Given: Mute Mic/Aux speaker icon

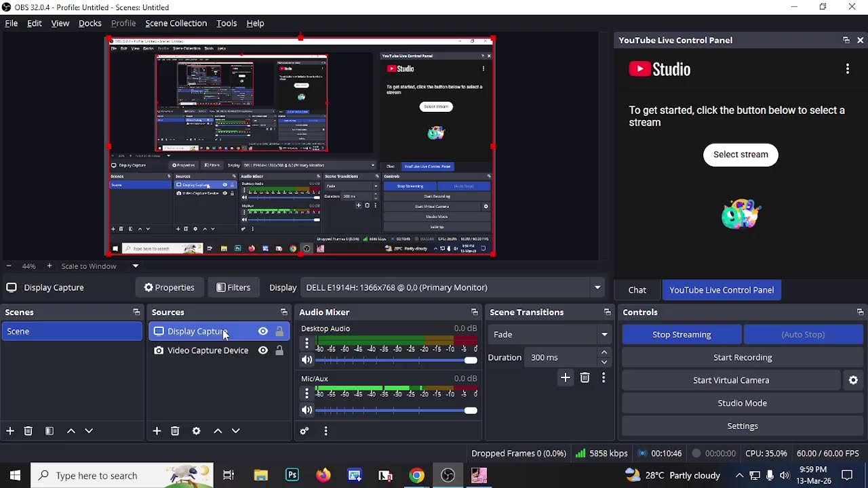Looking at the screenshot, I should (307, 410).
